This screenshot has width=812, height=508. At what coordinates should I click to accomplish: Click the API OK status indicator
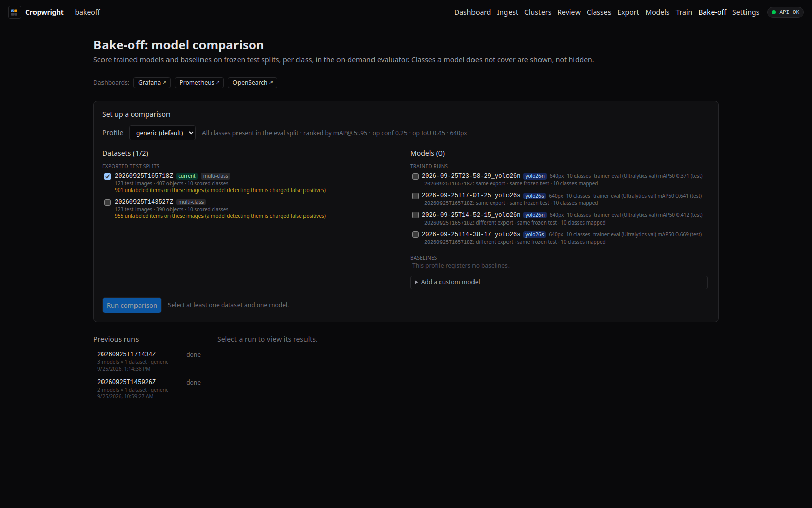(785, 12)
